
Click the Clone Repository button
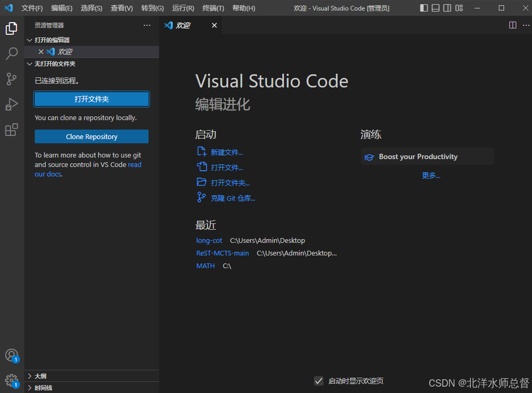92,136
